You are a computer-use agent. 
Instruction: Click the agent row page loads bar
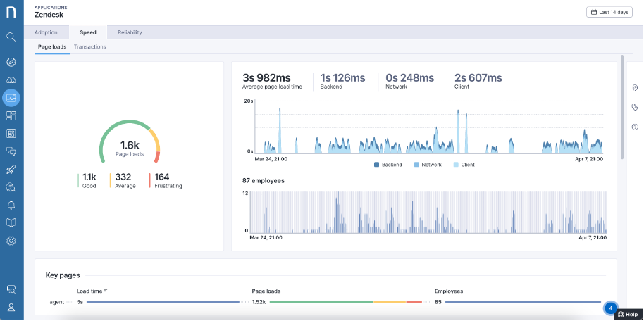coord(345,302)
